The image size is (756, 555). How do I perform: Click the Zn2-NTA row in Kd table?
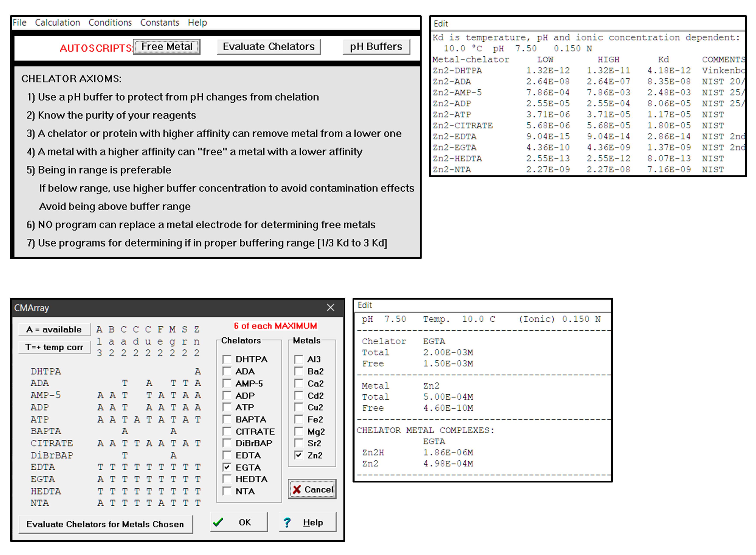click(x=588, y=170)
